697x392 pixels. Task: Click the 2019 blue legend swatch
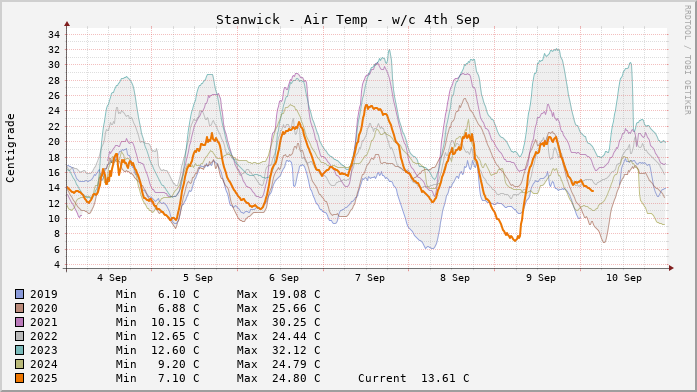pyautogui.click(x=19, y=294)
